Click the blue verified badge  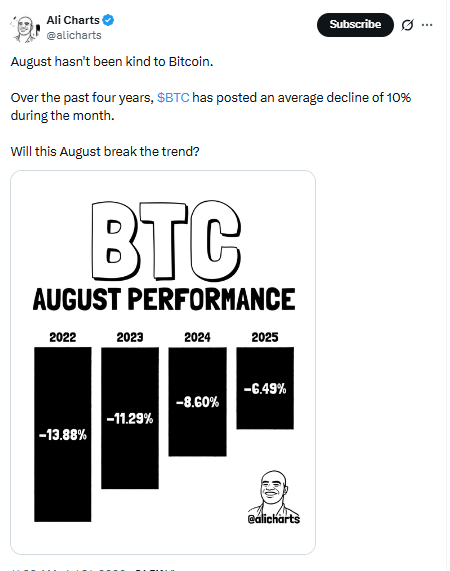[108, 20]
